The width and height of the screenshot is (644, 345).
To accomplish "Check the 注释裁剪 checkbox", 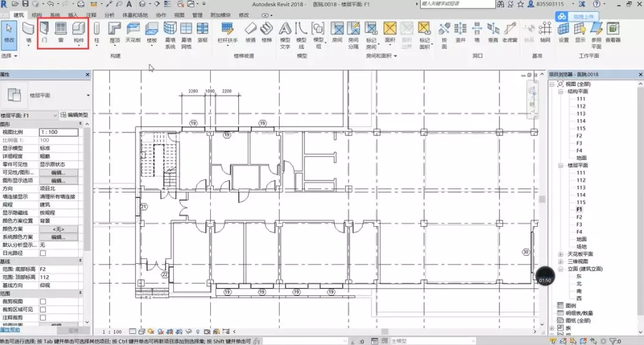I will (43, 318).
